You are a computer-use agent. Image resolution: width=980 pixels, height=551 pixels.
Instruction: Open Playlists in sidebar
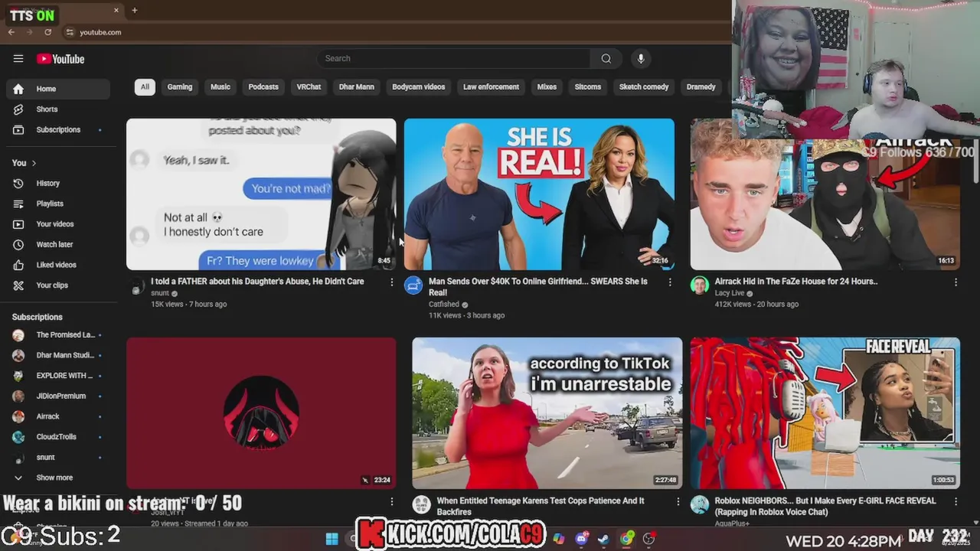pos(58,204)
